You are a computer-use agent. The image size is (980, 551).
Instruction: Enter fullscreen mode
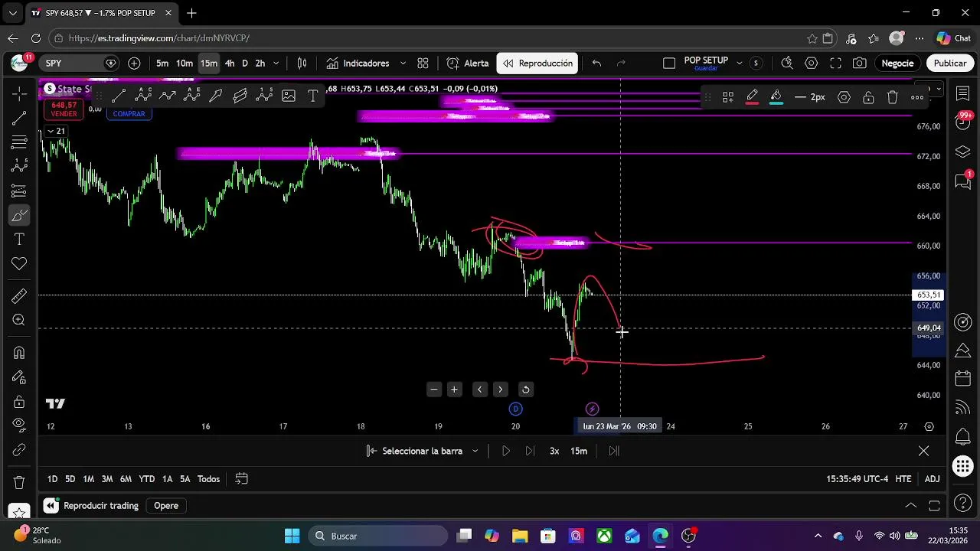(x=836, y=64)
